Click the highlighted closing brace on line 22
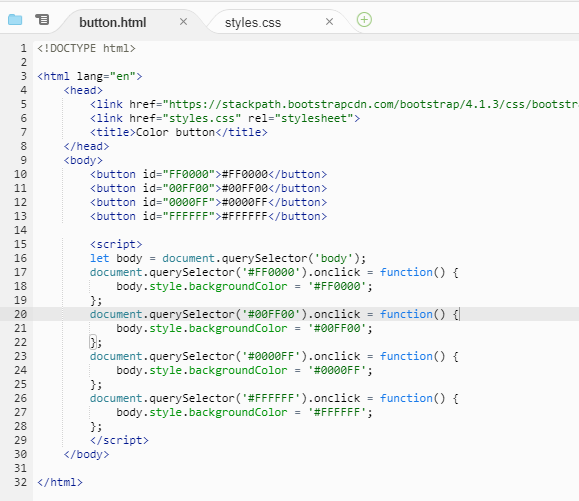 [x=93, y=342]
